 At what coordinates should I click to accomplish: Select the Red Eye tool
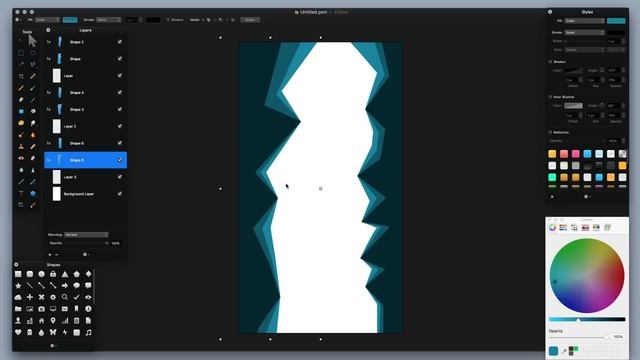pyautogui.click(x=21, y=158)
